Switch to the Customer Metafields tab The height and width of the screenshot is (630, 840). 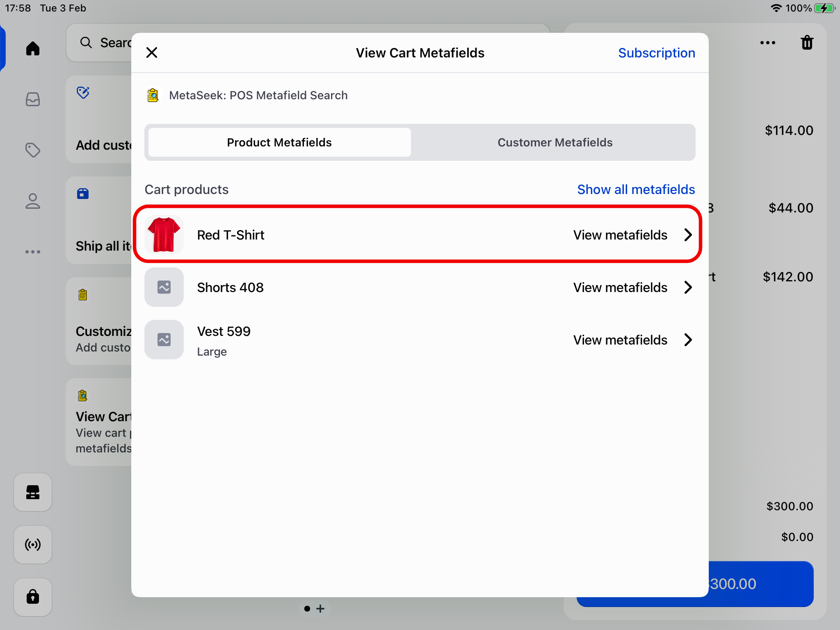[x=555, y=142]
